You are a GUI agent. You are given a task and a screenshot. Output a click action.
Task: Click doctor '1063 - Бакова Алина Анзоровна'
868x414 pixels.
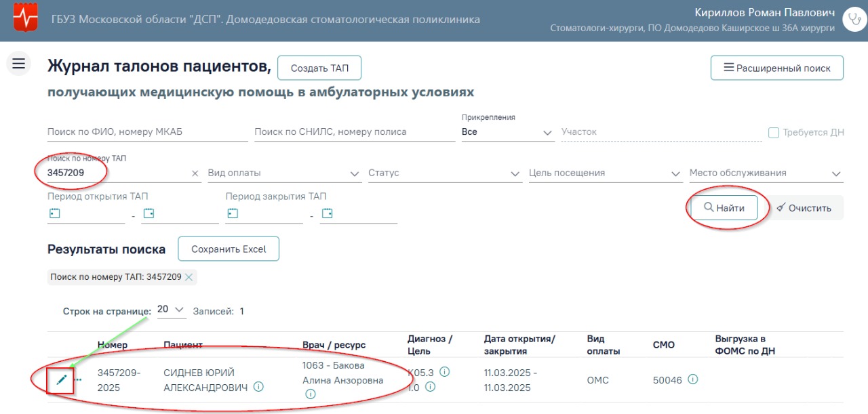(x=343, y=373)
